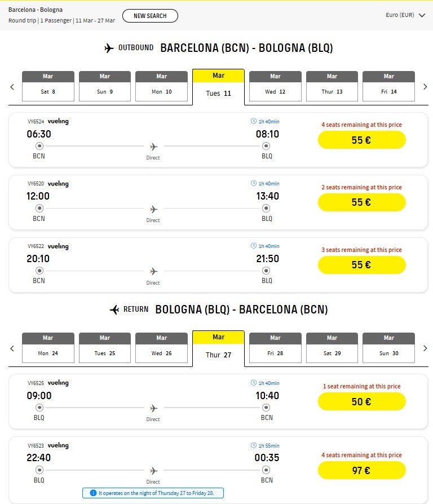
Task: Click the return airplane icon
Action: coord(114,310)
